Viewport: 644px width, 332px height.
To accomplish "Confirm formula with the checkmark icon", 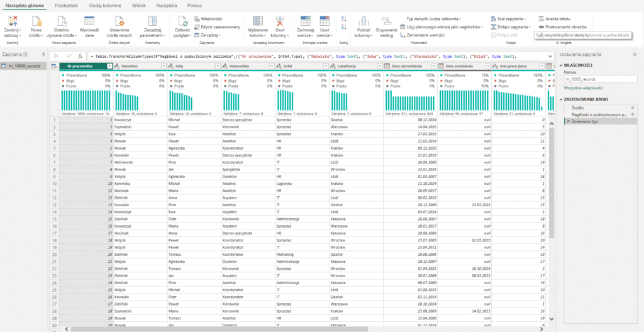I will click(69, 56).
